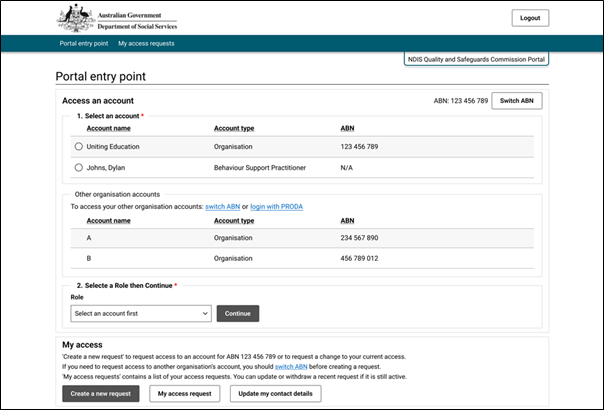Expand the Role dropdown
The height and width of the screenshot is (410, 604).
[141, 313]
